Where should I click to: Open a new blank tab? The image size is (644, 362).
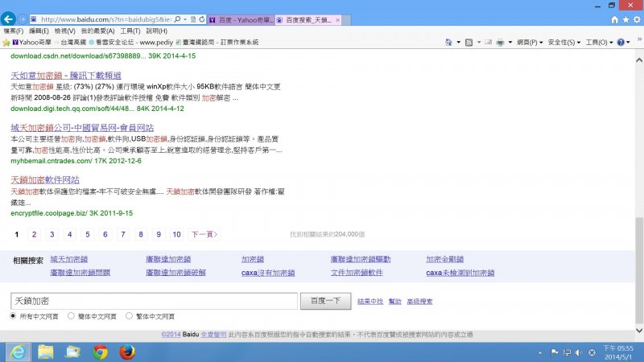pos(346,19)
